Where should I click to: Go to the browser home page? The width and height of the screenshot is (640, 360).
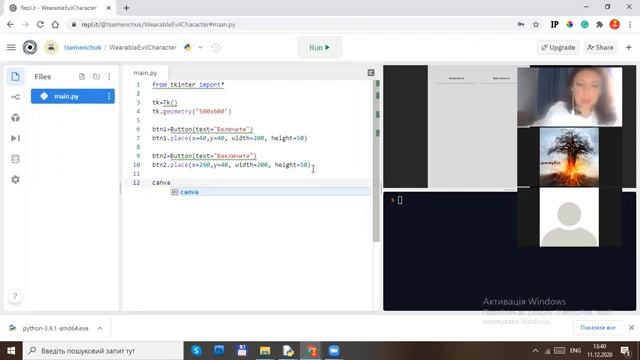point(55,24)
